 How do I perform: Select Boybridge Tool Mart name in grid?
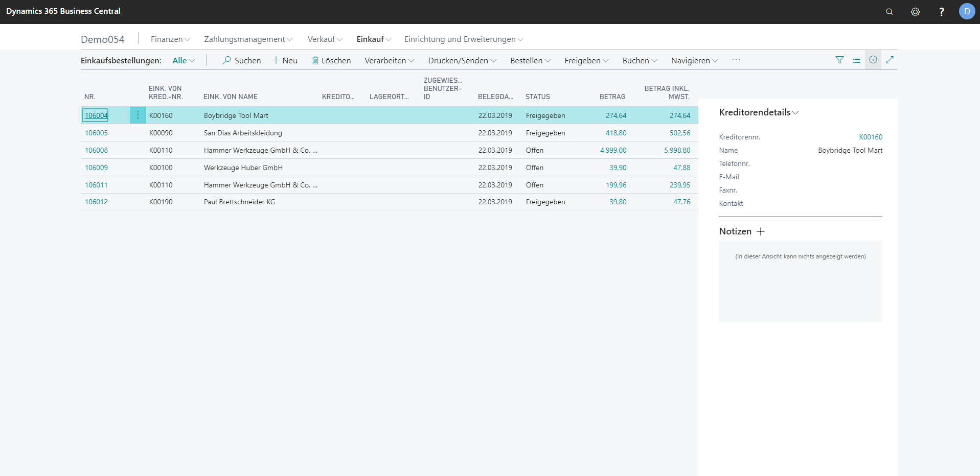click(236, 115)
